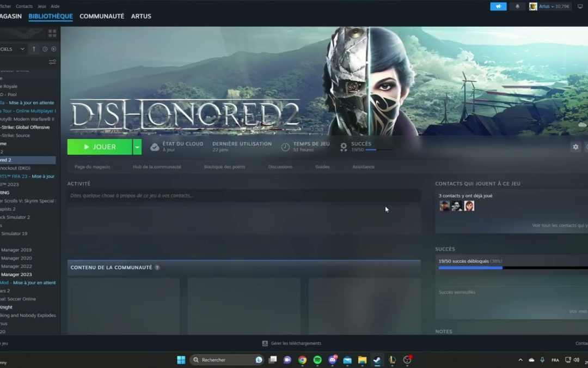Open the ARTUS profile tab
This screenshot has height=368, width=588.
coord(141,16)
